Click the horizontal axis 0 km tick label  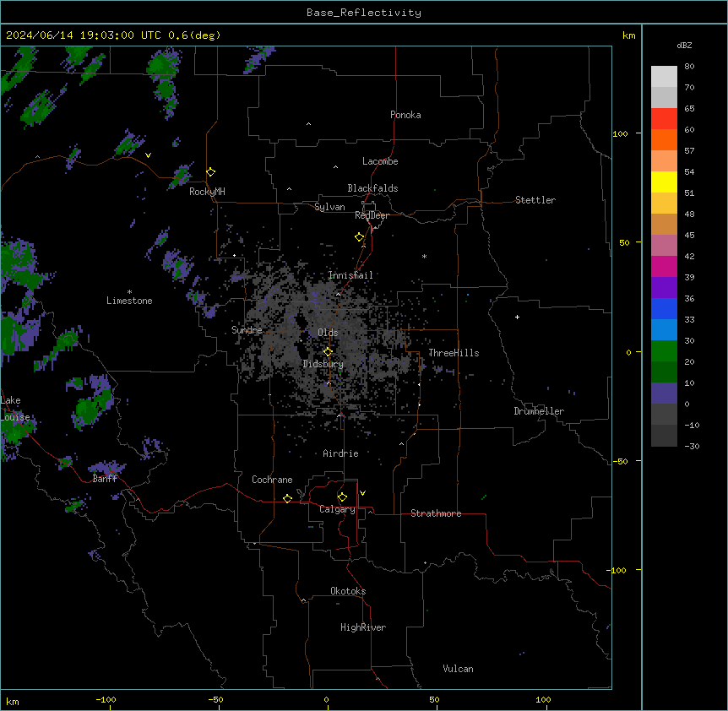click(326, 699)
